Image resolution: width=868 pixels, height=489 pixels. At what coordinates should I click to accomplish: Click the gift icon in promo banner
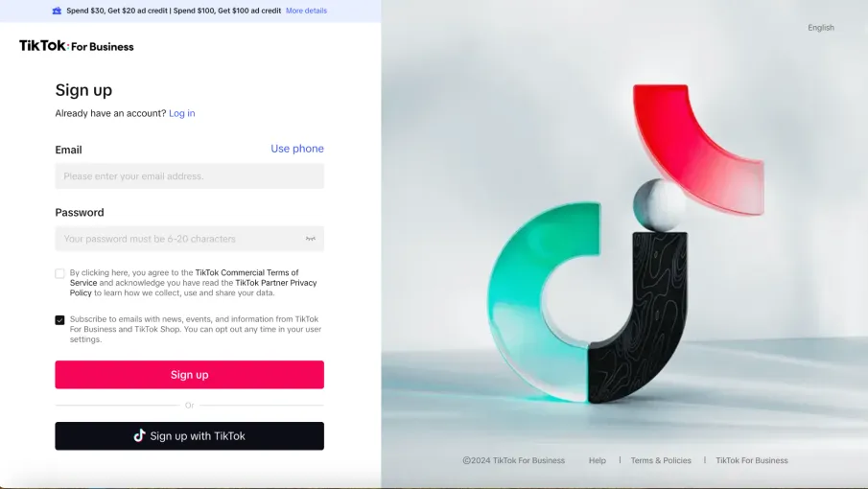[57, 11]
